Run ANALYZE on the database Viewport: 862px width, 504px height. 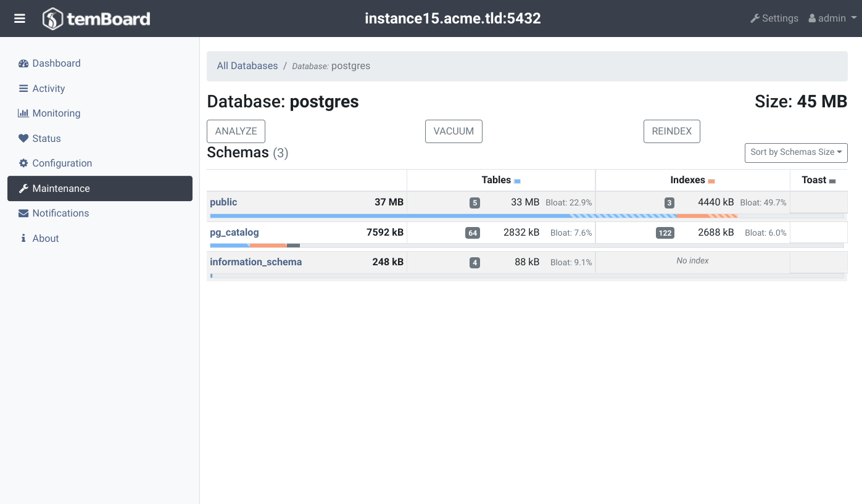click(x=236, y=131)
